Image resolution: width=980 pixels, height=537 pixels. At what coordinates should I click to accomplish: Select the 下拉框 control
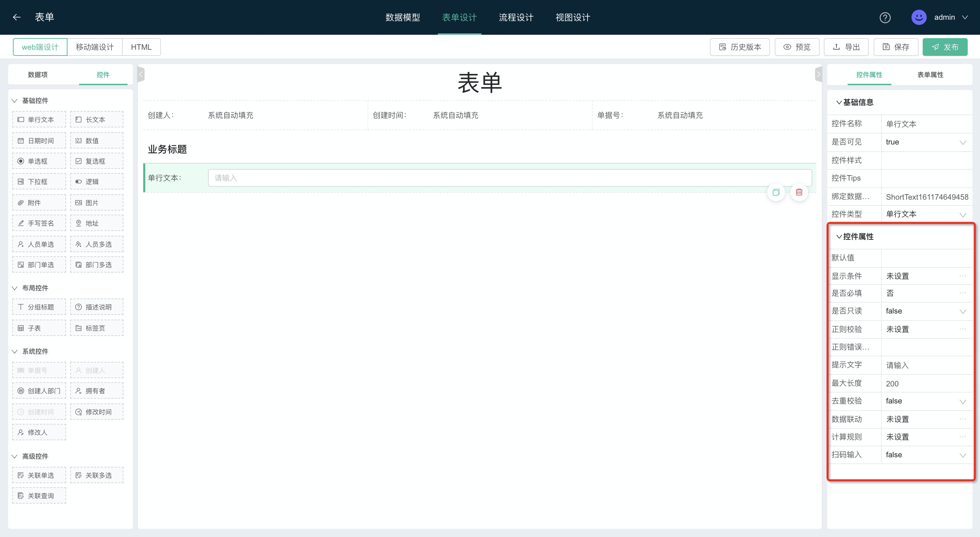(x=39, y=181)
